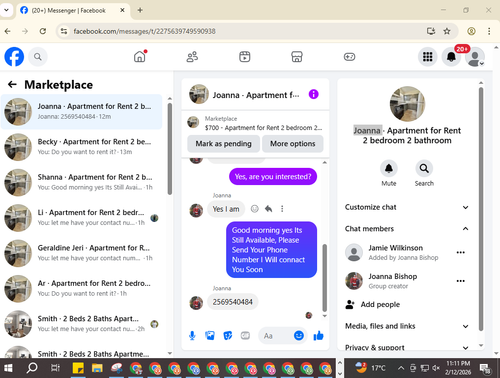Expand the Privacy & support section
This screenshot has height=378, width=500.
407,347
